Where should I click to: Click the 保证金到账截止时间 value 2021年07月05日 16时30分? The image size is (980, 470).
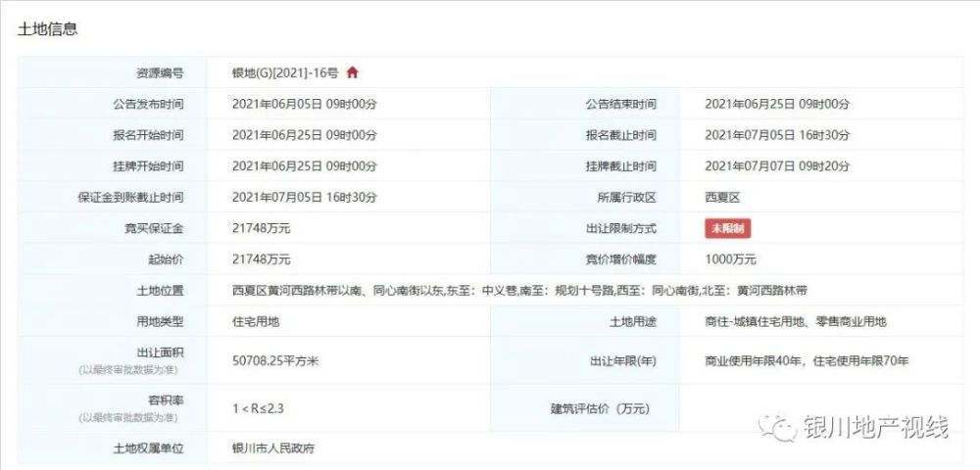305,198
